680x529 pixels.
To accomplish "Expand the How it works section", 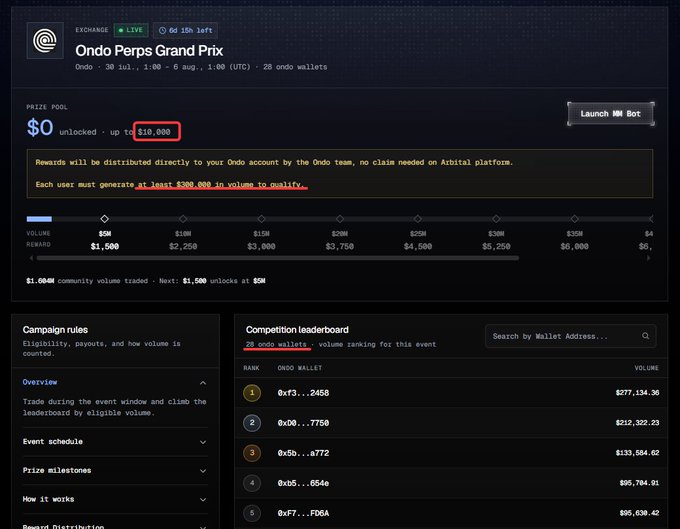I will 115,499.
